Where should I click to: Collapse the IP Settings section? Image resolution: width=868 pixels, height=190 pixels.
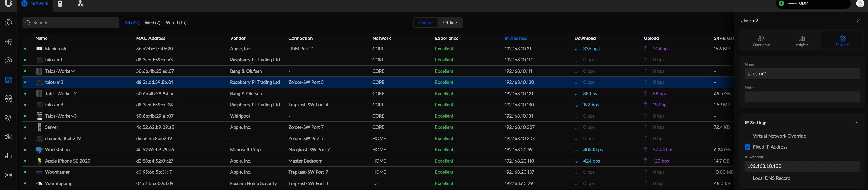click(x=856, y=123)
